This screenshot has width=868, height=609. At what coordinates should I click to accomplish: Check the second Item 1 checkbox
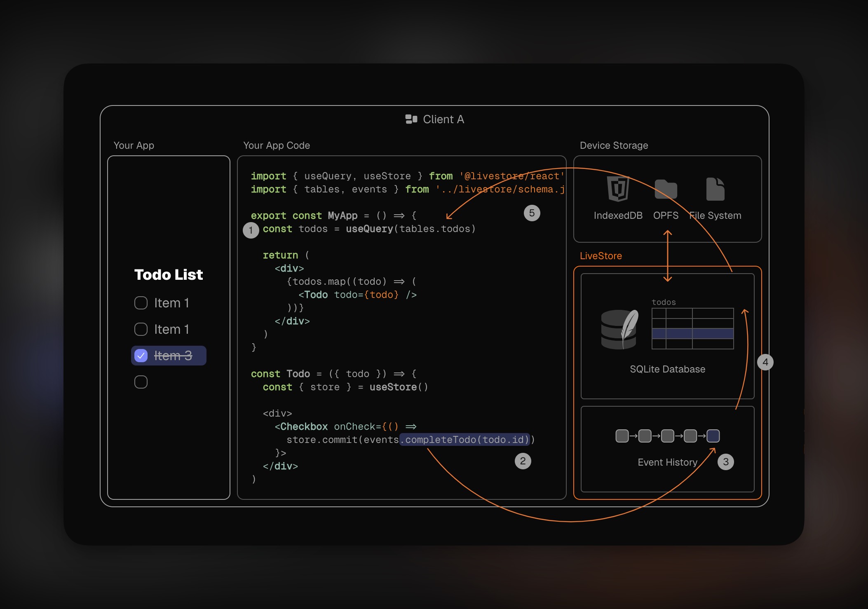click(141, 329)
